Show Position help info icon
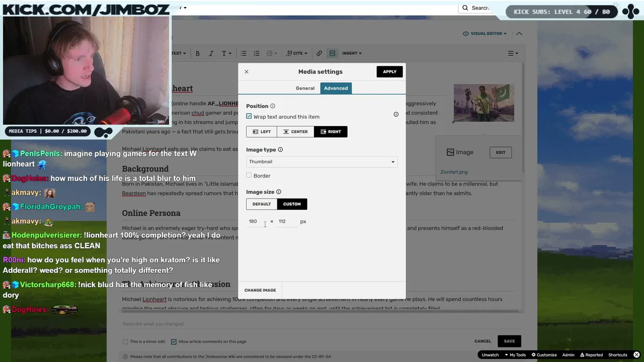The image size is (644, 362). tap(273, 106)
